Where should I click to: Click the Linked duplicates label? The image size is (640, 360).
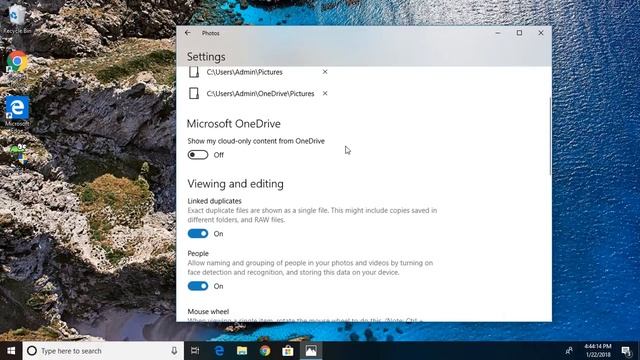coord(214,201)
